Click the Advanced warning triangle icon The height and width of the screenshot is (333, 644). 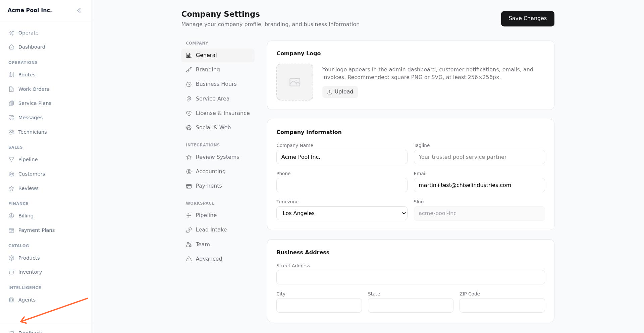coord(189,259)
